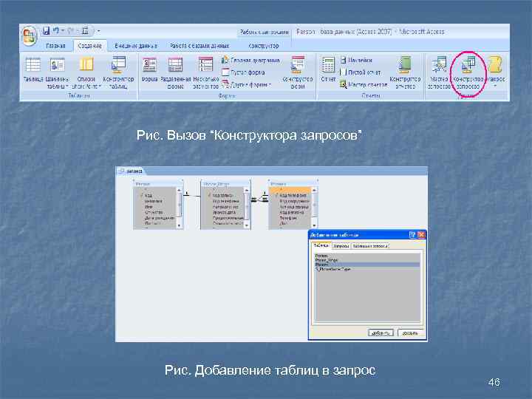This screenshot has width=532, height=399.
Task: Choose the Разделенная форма icon
Action: click(175, 73)
